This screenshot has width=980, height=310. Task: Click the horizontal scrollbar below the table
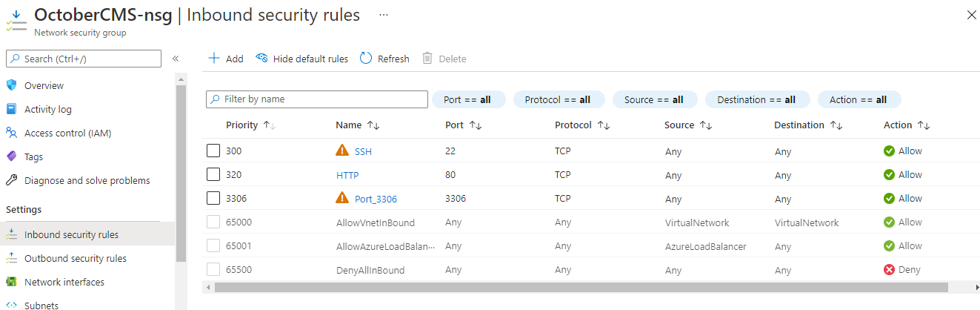(x=578, y=287)
